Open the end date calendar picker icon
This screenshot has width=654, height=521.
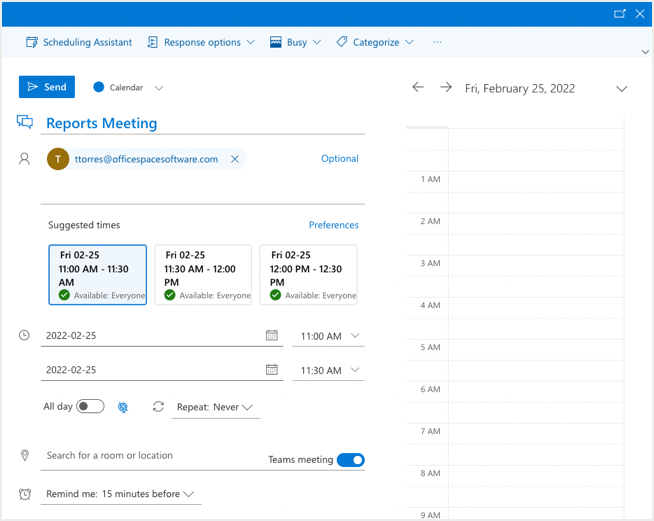(272, 370)
